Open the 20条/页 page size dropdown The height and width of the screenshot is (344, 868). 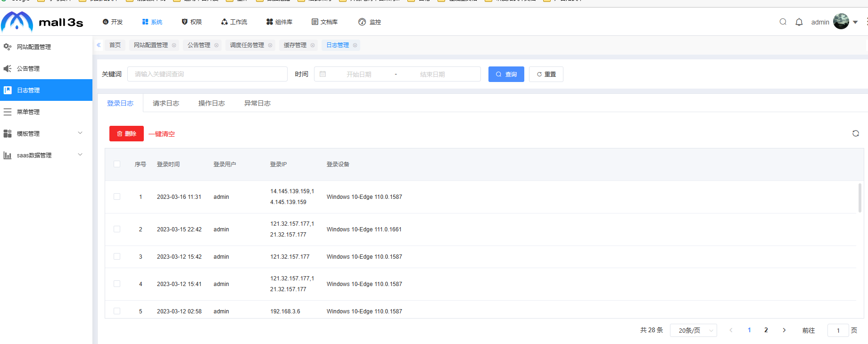tap(694, 330)
